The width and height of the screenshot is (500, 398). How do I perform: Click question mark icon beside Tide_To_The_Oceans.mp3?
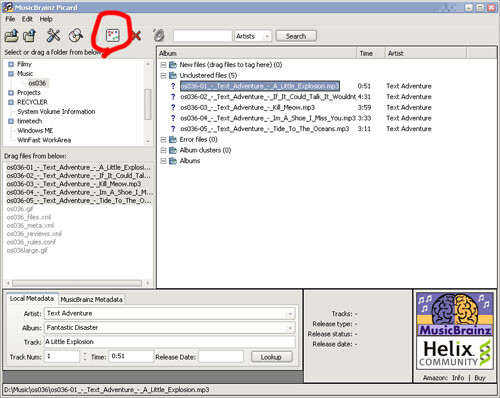click(173, 129)
